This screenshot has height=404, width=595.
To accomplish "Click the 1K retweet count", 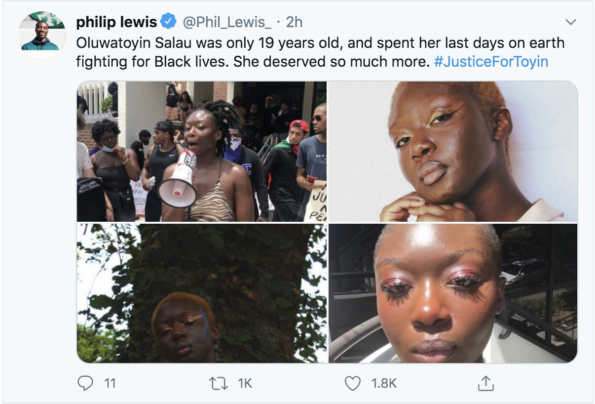I will (x=245, y=384).
